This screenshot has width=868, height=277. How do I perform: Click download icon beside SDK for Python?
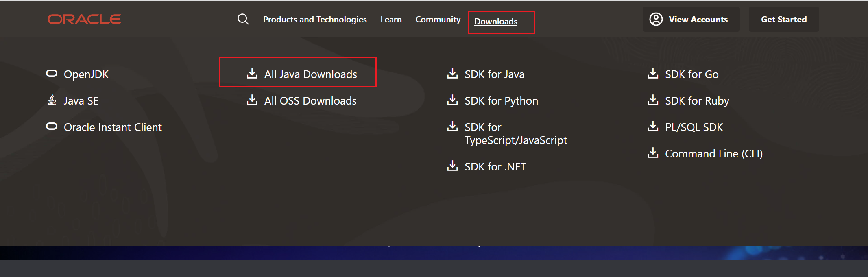(452, 100)
